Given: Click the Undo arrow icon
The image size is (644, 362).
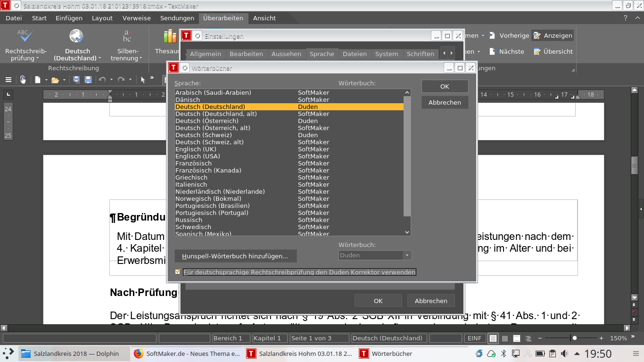Looking at the screenshot, I should pyautogui.click(x=102, y=80).
